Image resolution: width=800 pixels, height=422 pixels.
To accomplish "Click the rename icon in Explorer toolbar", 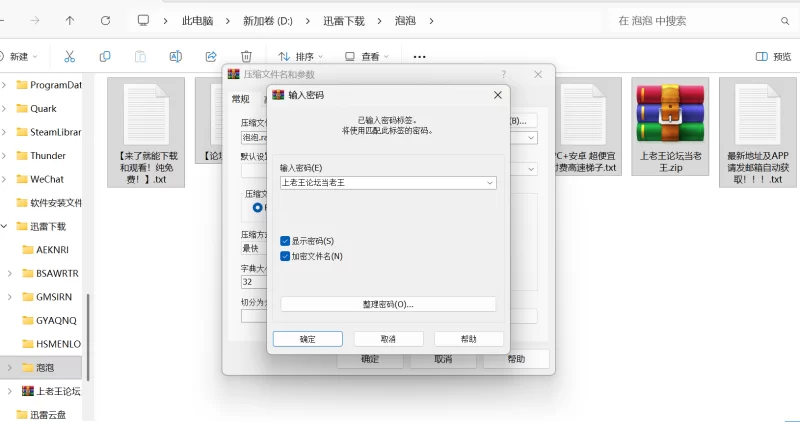I will click(176, 57).
